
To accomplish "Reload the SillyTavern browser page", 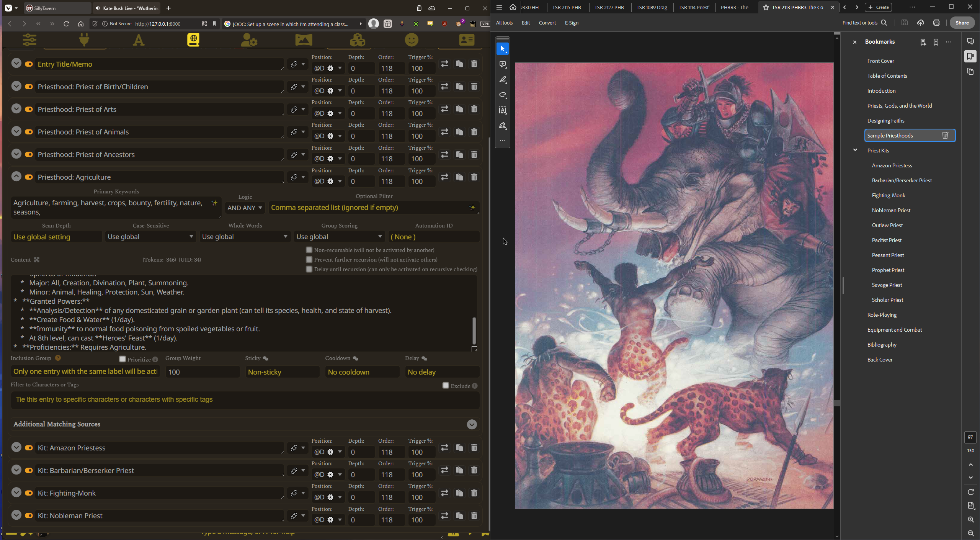I will tap(66, 24).
